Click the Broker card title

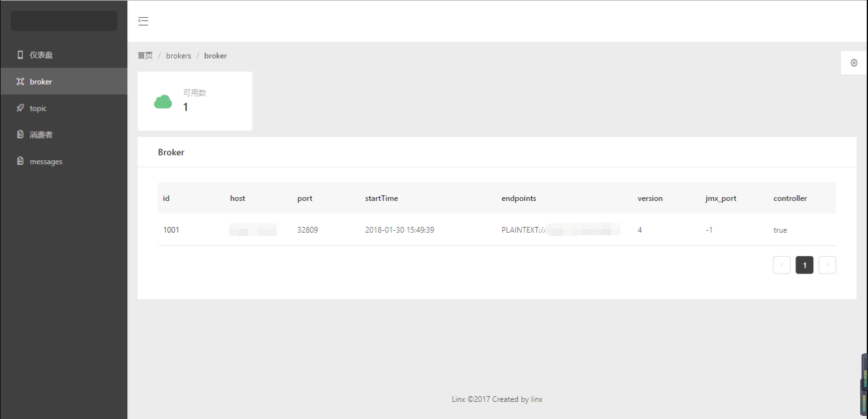pos(171,153)
